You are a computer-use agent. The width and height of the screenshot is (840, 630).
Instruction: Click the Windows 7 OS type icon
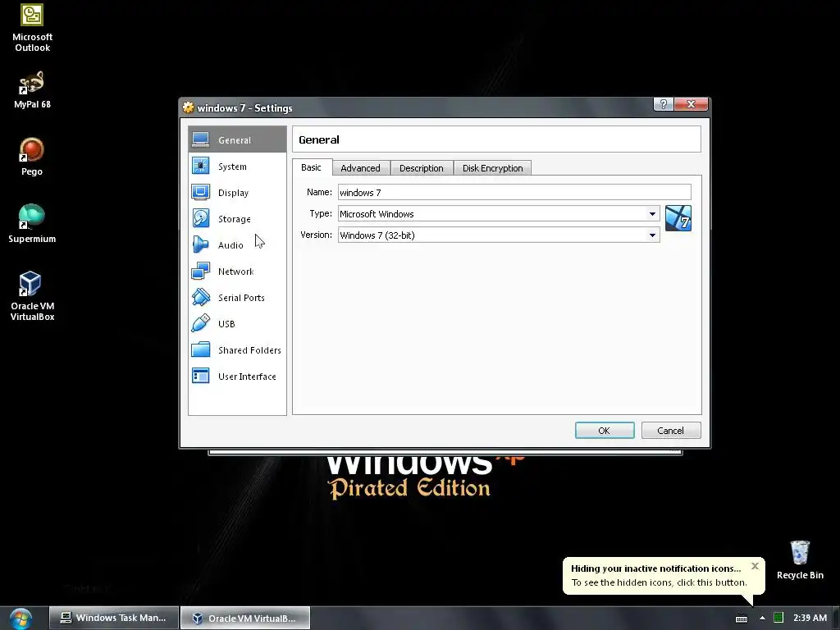[x=678, y=218]
